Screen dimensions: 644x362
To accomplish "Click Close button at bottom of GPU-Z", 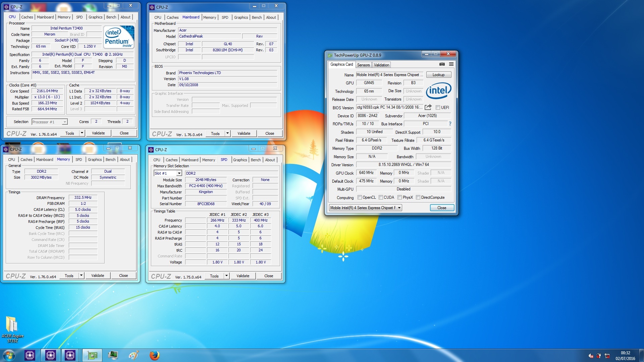I will click(x=442, y=208).
